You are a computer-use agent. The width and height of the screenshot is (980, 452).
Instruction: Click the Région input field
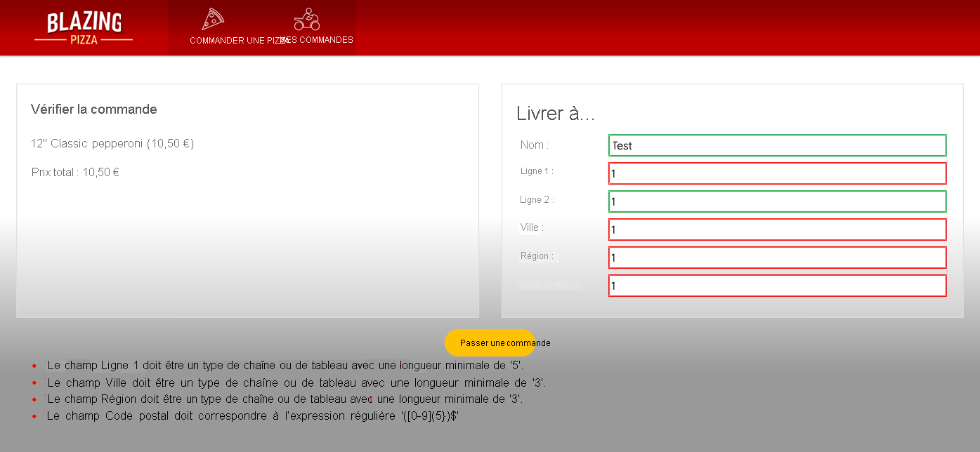point(777,258)
